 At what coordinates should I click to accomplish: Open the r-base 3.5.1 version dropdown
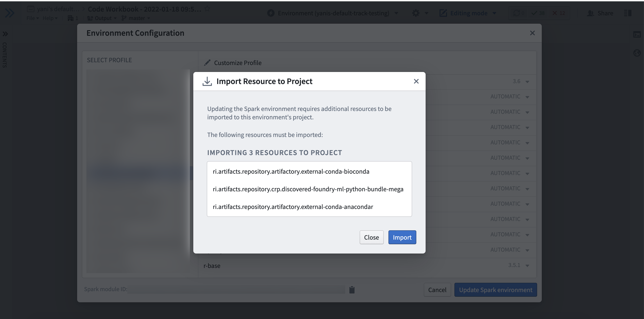click(x=519, y=265)
